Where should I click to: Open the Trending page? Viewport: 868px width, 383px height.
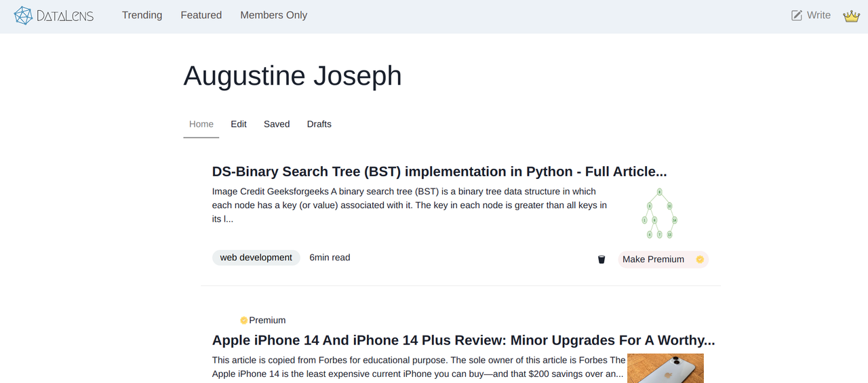[142, 15]
